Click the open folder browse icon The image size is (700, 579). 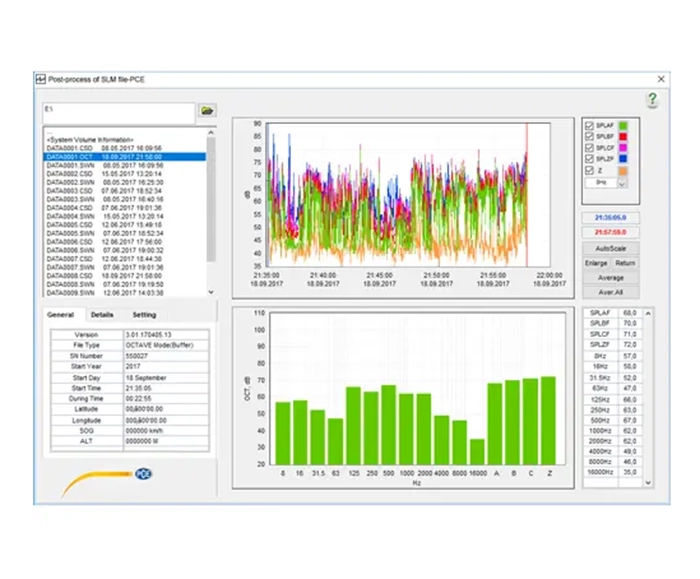click(207, 109)
